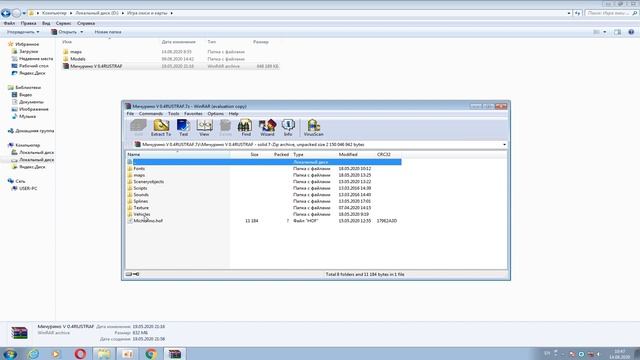Open the Find tool in WinRAR
This screenshot has width=640, height=360.
point(245,128)
